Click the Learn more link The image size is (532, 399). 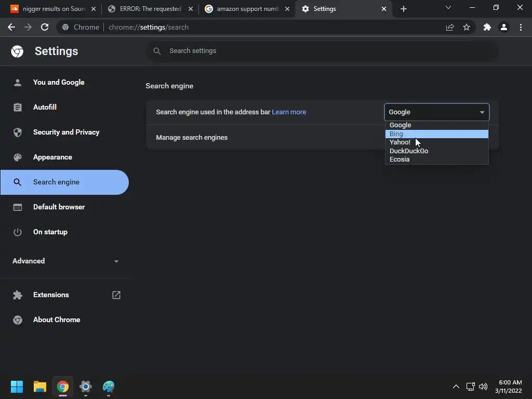[289, 112]
